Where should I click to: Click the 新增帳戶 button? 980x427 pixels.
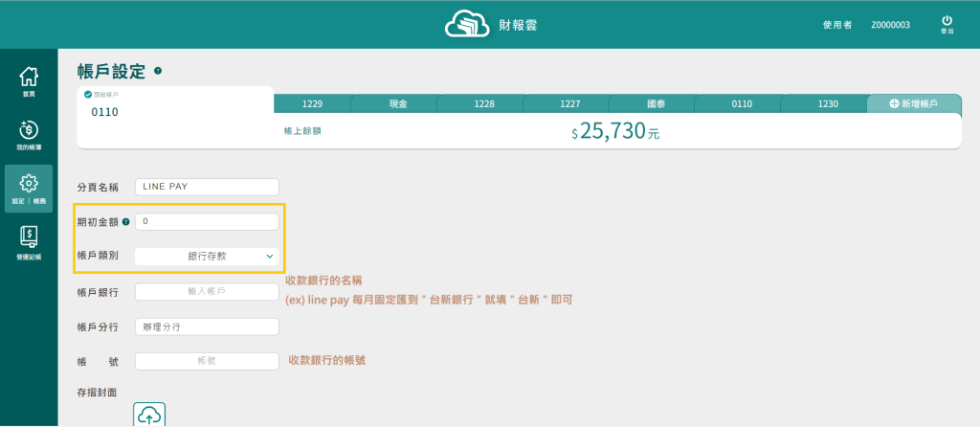[x=913, y=103]
